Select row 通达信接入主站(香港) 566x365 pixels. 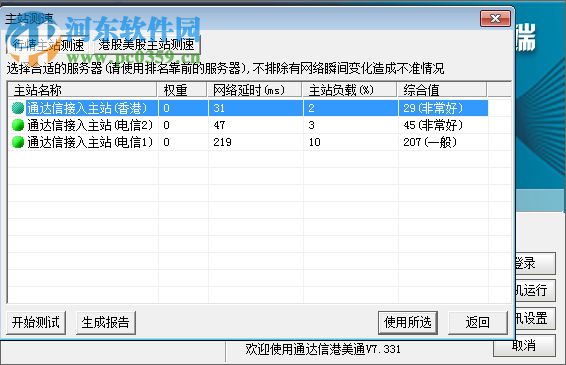[x=248, y=108]
